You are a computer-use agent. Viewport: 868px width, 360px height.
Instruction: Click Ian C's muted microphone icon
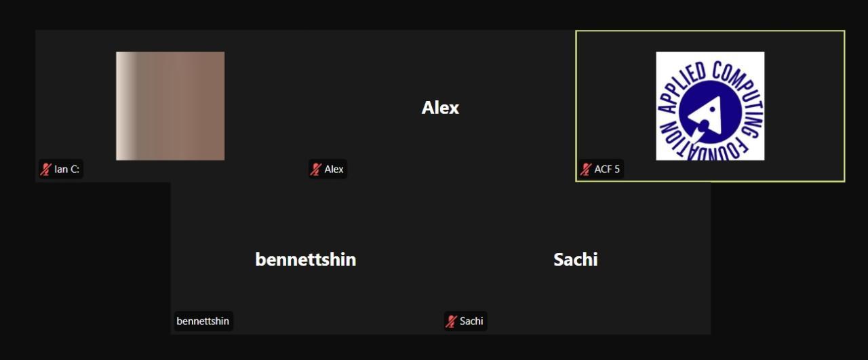tap(46, 169)
